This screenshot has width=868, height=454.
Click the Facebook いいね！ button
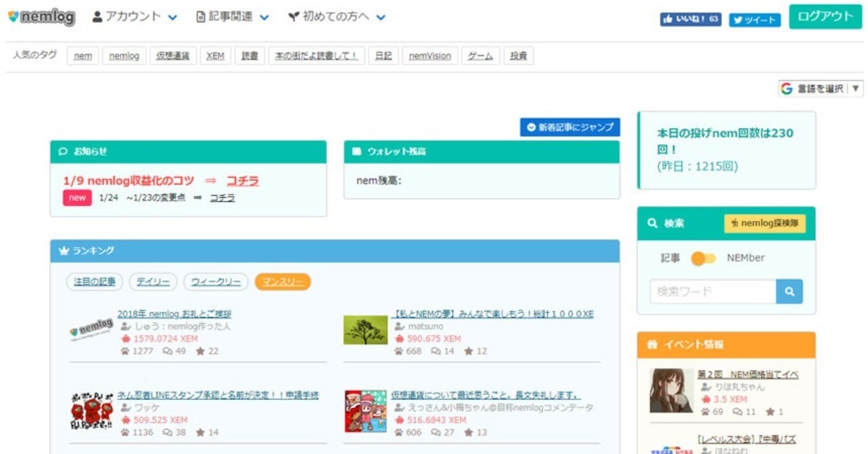click(x=691, y=20)
